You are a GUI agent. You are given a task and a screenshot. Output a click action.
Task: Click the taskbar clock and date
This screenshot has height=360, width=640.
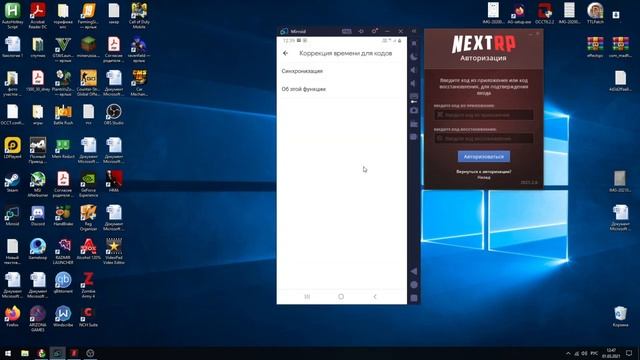click(x=611, y=353)
